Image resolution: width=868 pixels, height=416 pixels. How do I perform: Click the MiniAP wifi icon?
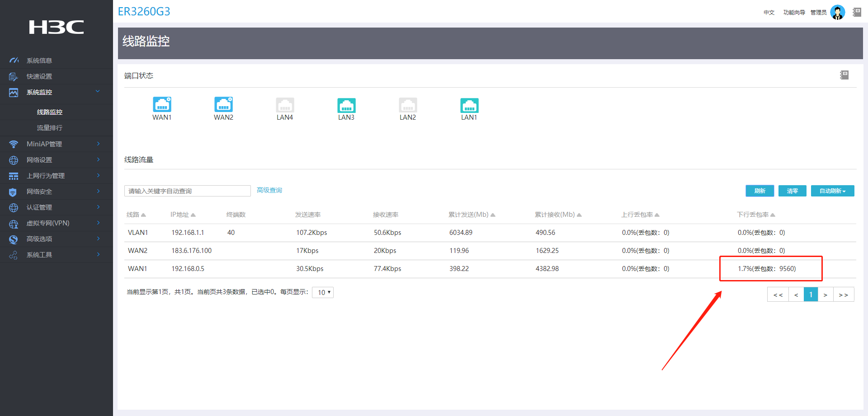point(14,144)
